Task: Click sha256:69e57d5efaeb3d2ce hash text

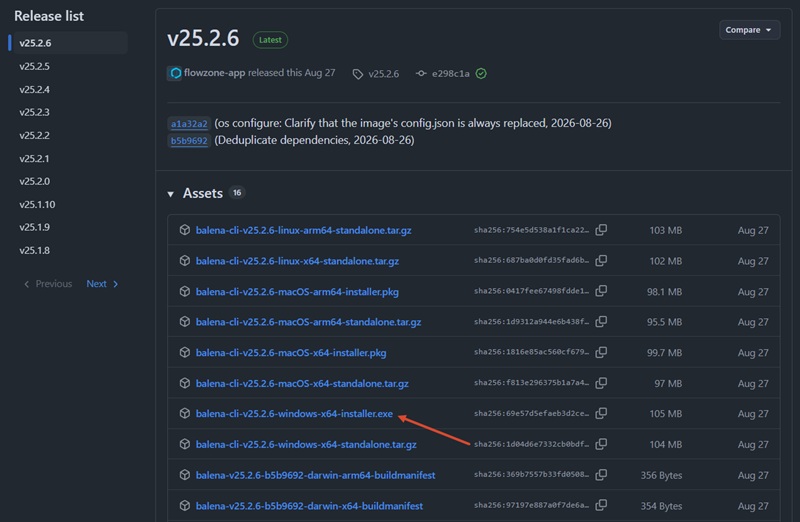Action: 531,413
